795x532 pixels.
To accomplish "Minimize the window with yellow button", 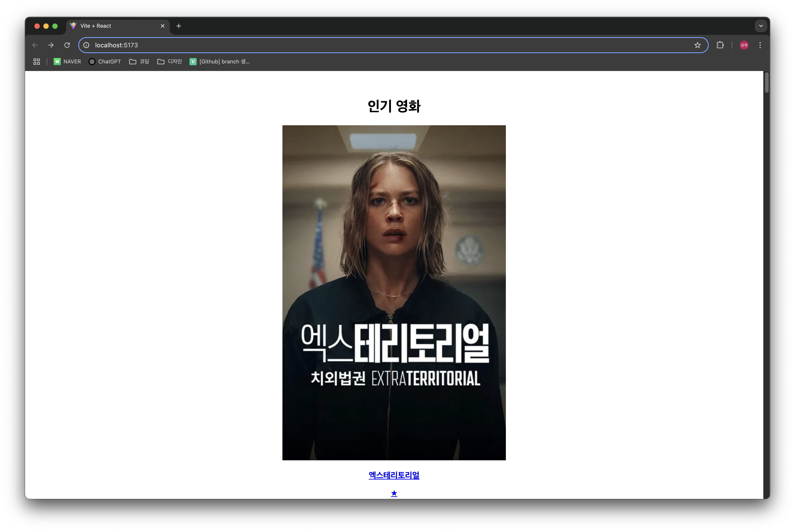I will (x=46, y=26).
